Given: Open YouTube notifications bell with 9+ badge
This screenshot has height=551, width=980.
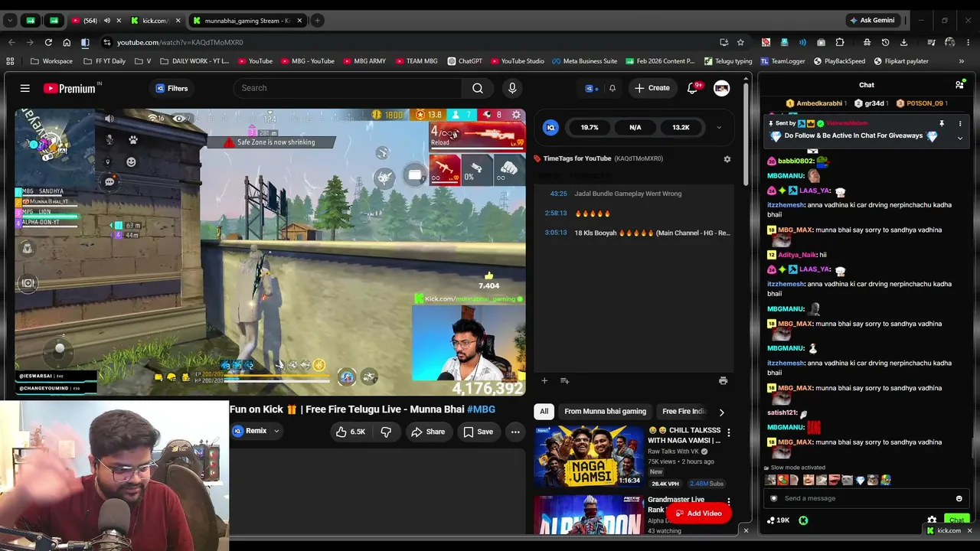Looking at the screenshot, I should [x=692, y=88].
